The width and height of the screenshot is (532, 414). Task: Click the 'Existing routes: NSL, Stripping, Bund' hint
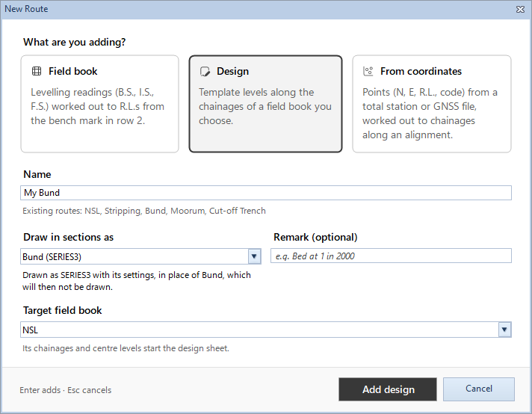pyautogui.click(x=144, y=211)
